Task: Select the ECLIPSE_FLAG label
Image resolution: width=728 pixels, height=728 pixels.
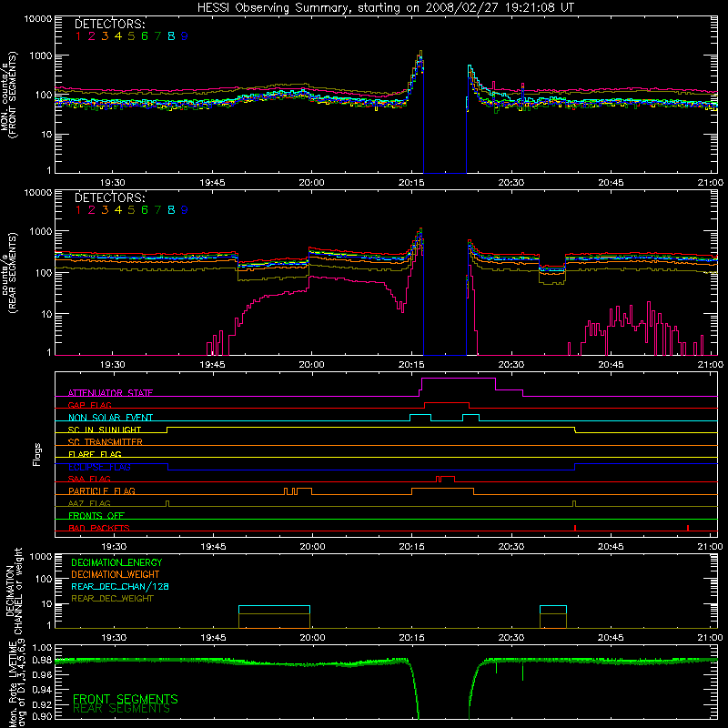Action: [99, 467]
